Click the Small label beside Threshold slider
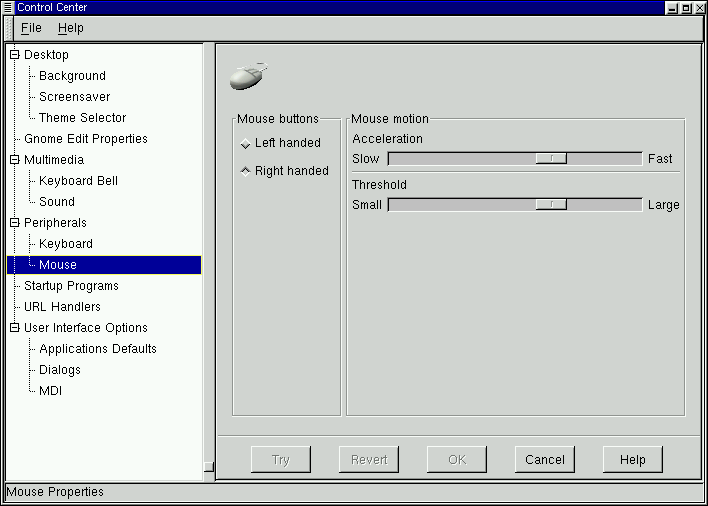Image resolution: width=708 pixels, height=506 pixels. coord(367,205)
